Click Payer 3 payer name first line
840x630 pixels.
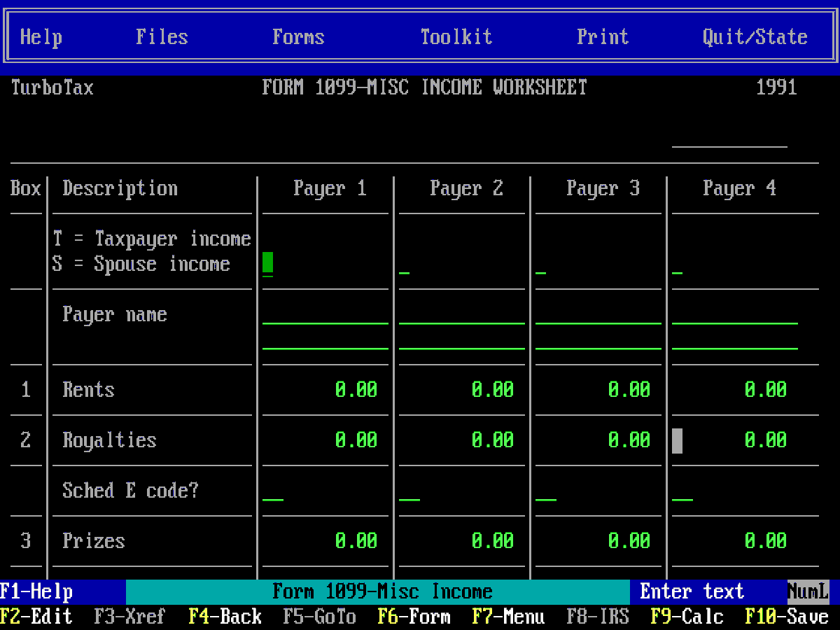click(598, 314)
